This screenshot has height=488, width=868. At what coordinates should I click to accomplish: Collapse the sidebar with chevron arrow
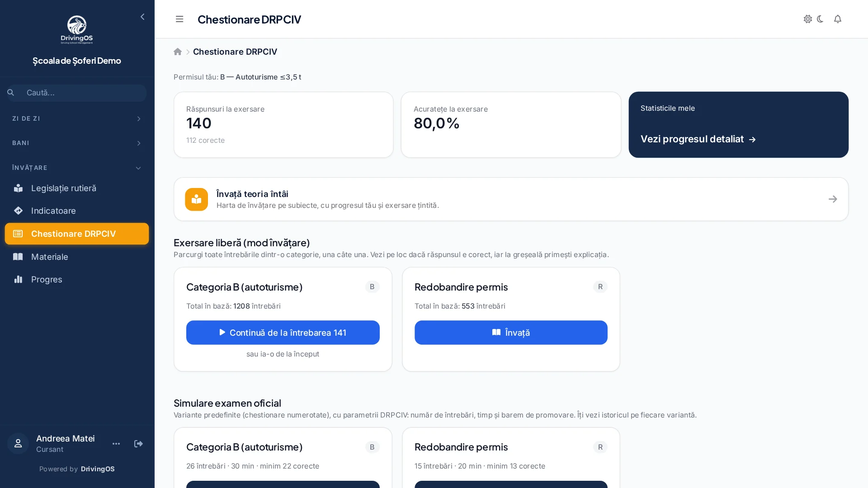142,17
